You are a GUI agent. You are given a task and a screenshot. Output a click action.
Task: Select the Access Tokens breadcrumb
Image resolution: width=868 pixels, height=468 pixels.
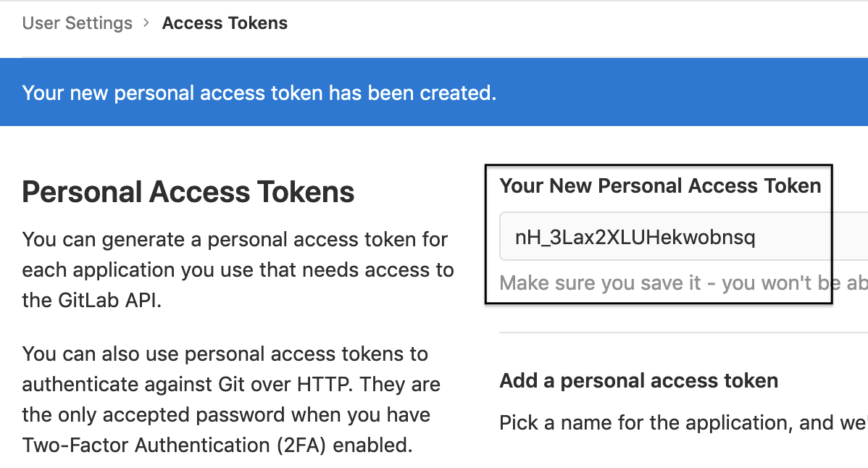coord(225,23)
